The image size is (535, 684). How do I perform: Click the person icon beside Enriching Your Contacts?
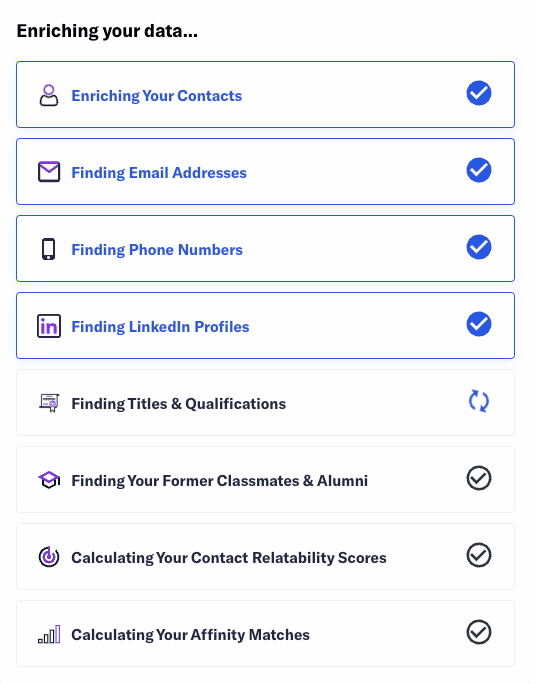click(x=49, y=95)
